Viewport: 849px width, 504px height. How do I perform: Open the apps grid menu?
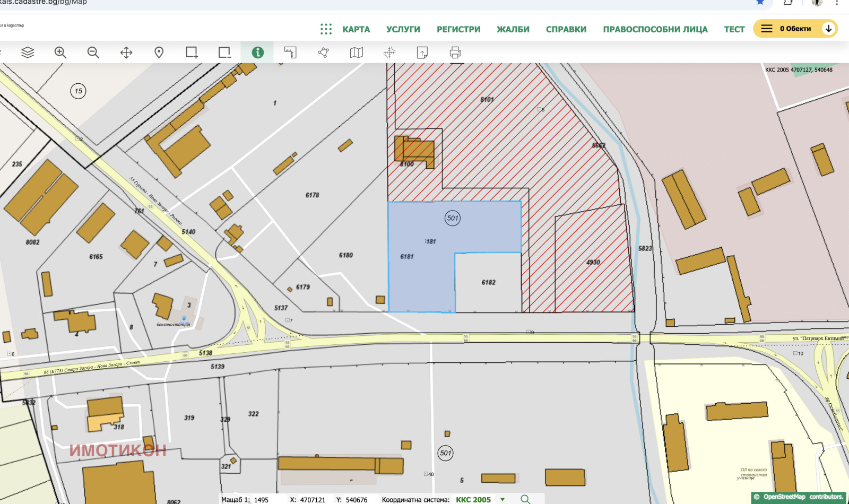click(326, 29)
